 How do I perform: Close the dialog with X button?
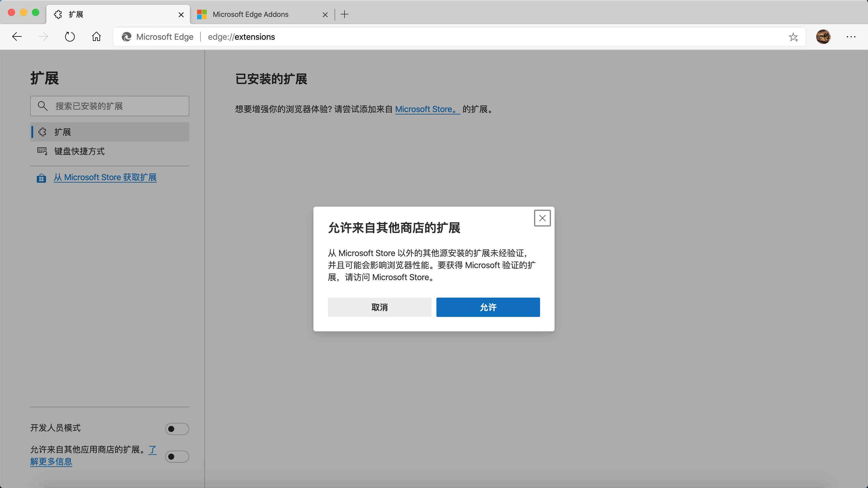click(x=542, y=218)
